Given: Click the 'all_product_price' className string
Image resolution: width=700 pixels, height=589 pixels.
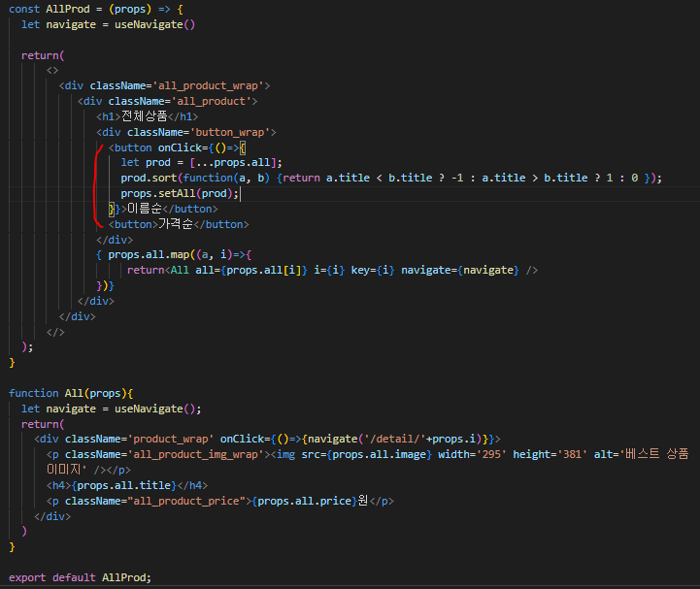Looking at the screenshot, I should pyautogui.click(x=186, y=501).
